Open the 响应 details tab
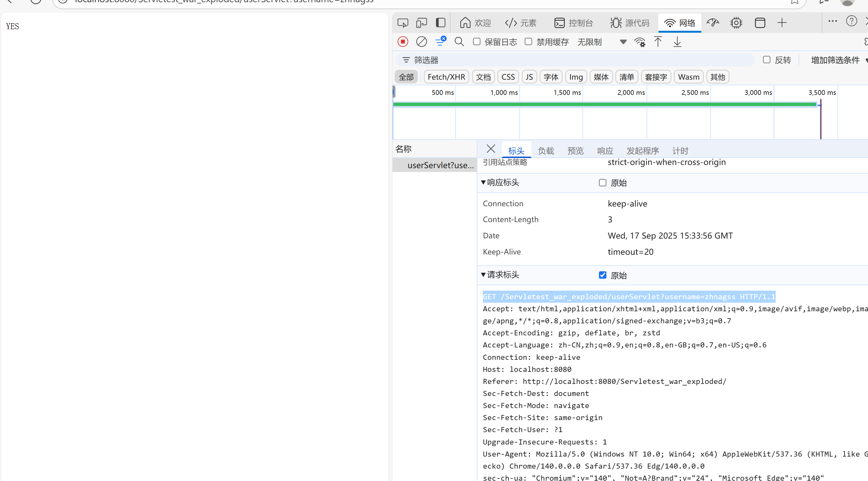Viewport: 868px width, 481px height. [605, 151]
